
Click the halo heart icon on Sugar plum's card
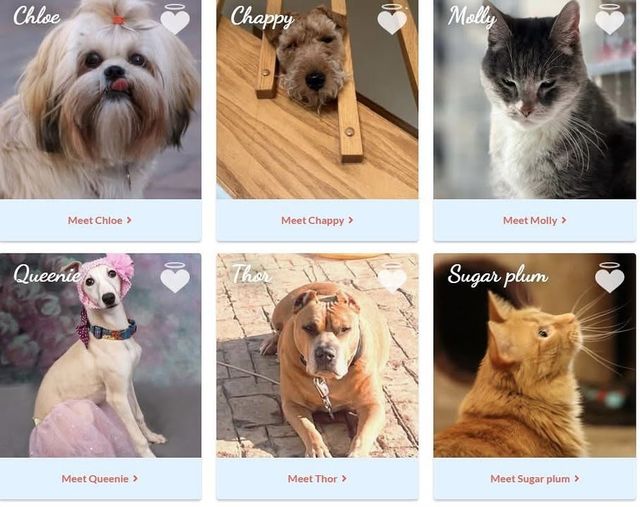pos(610,278)
